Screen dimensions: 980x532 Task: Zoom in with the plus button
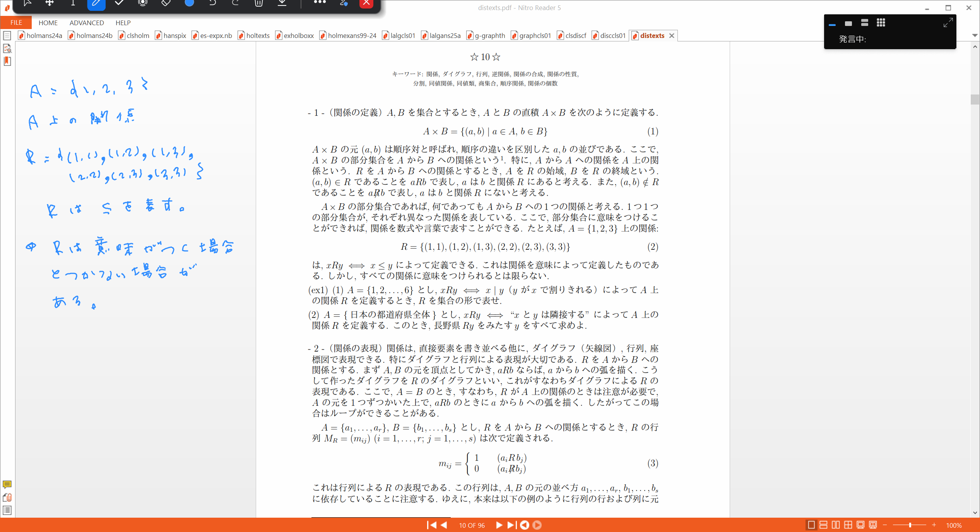pos(934,525)
